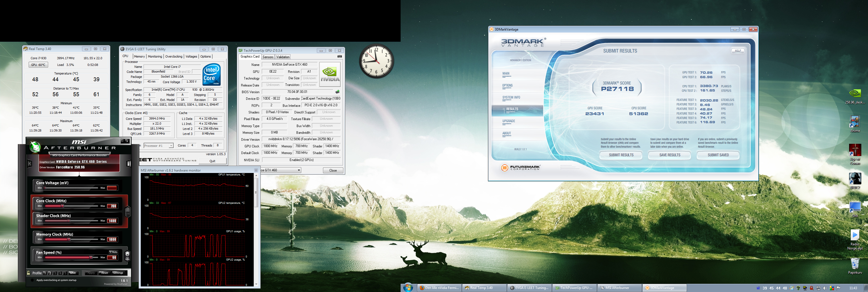Save the current Afterburner profile

pos(73,273)
